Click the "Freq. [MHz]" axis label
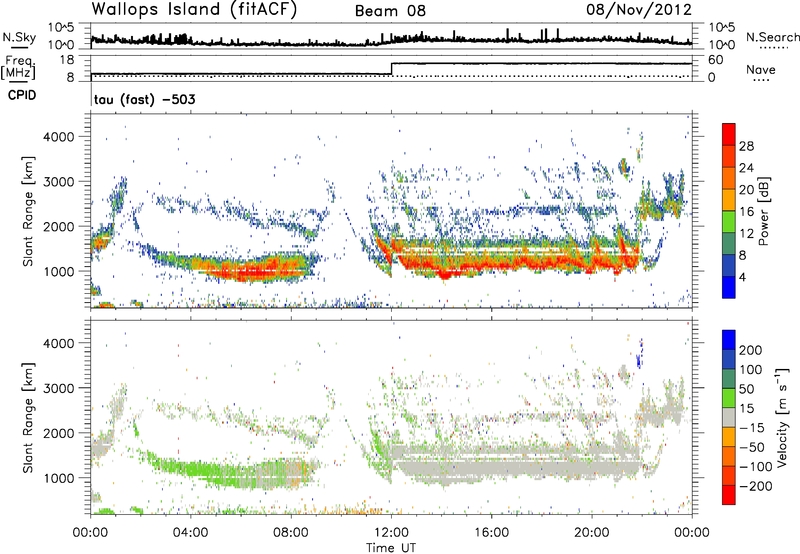The width and height of the screenshot is (800, 554). click(19, 67)
